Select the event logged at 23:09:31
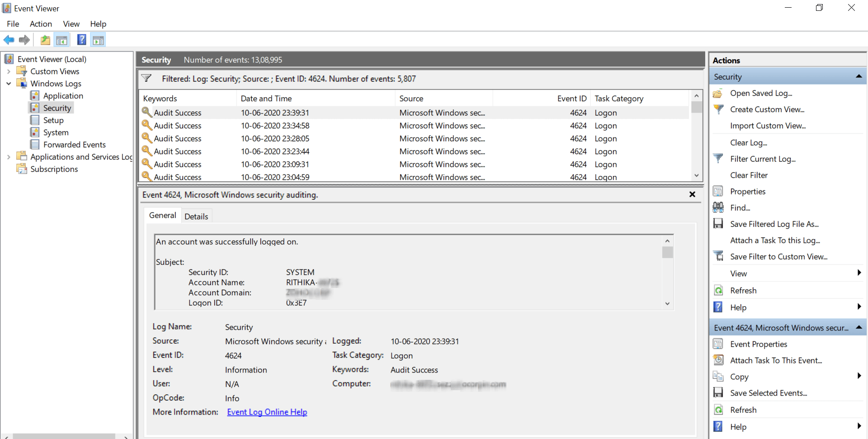The width and height of the screenshot is (868, 439). tap(414, 165)
